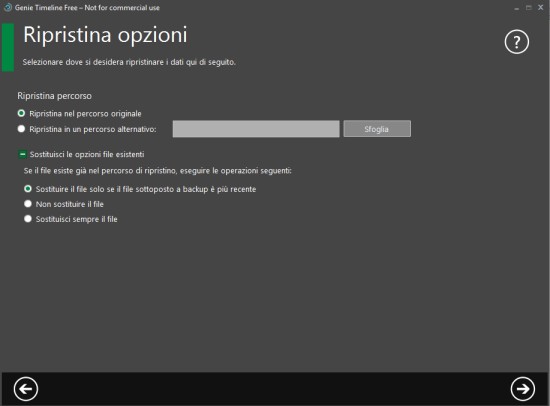Click the 'Sostituisci le opzioni file esistenti' label
Image resolution: width=550 pixels, height=406 pixels.
tap(87, 154)
